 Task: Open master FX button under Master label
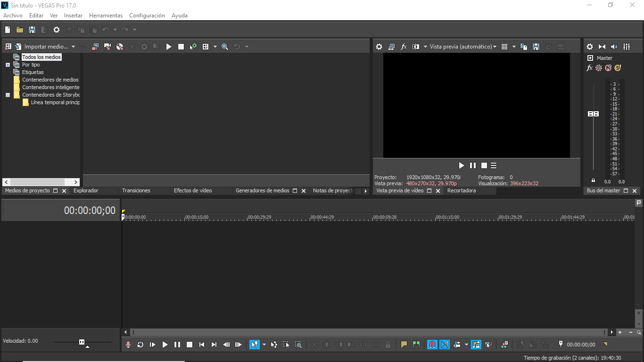coord(589,68)
